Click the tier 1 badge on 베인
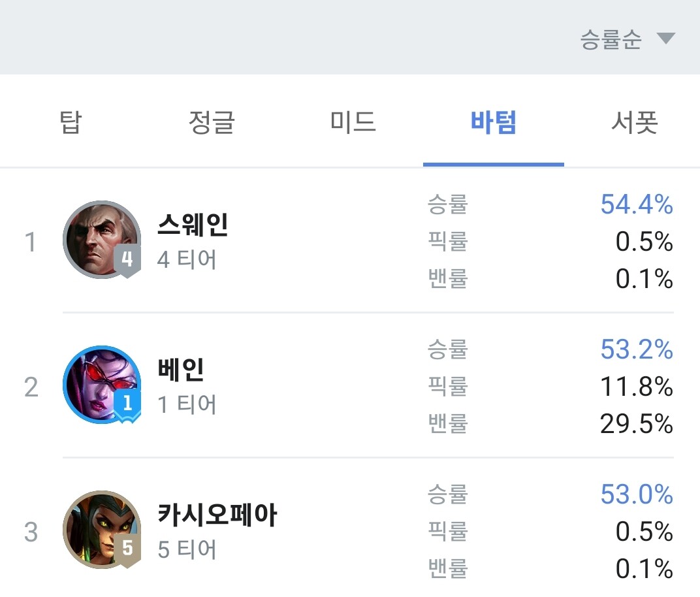The width and height of the screenshot is (700, 597). click(127, 406)
